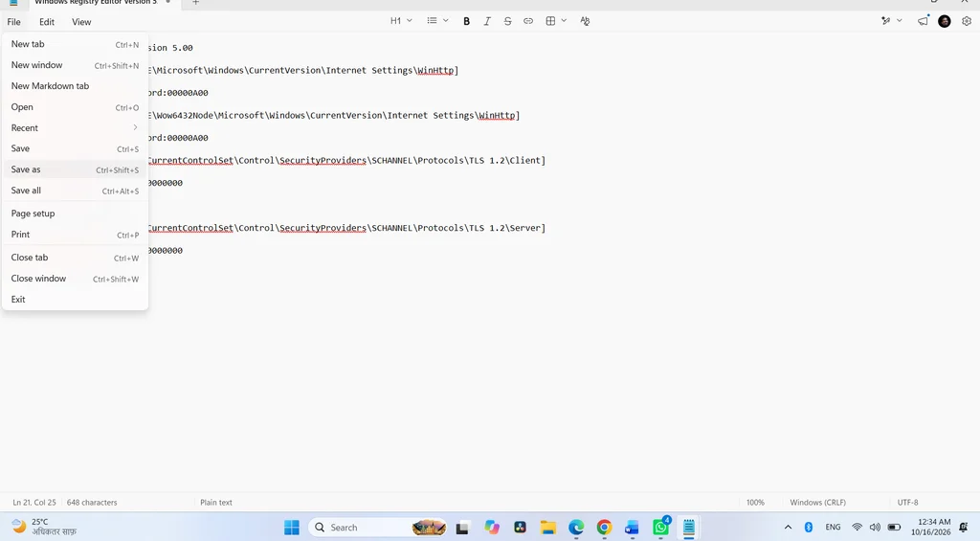Image resolution: width=980 pixels, height=541 pixels.
Task: Open the Windows (CRLF) line ending selector
Action: 817,503
